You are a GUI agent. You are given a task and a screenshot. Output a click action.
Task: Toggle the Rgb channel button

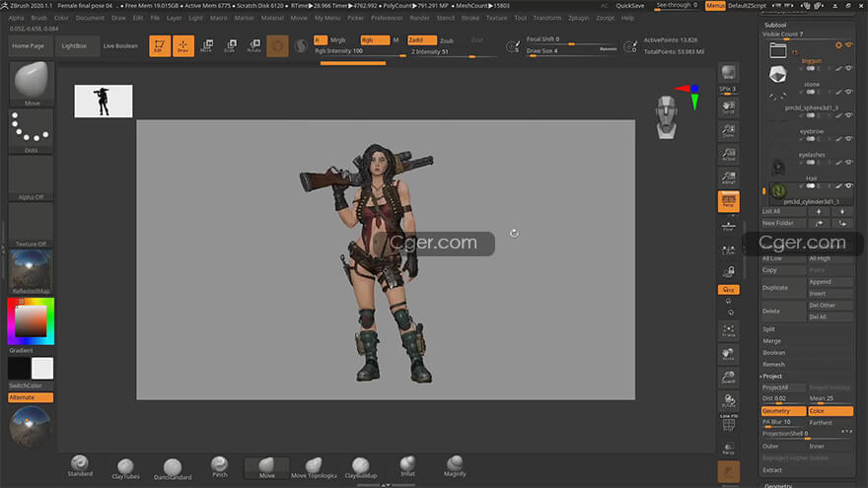[x=375, y=39]
